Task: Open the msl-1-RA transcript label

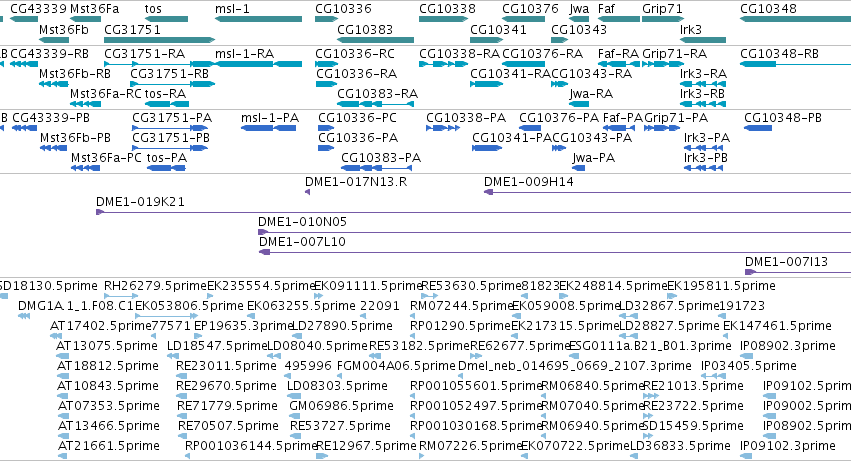Action: (x=244, y=54)
